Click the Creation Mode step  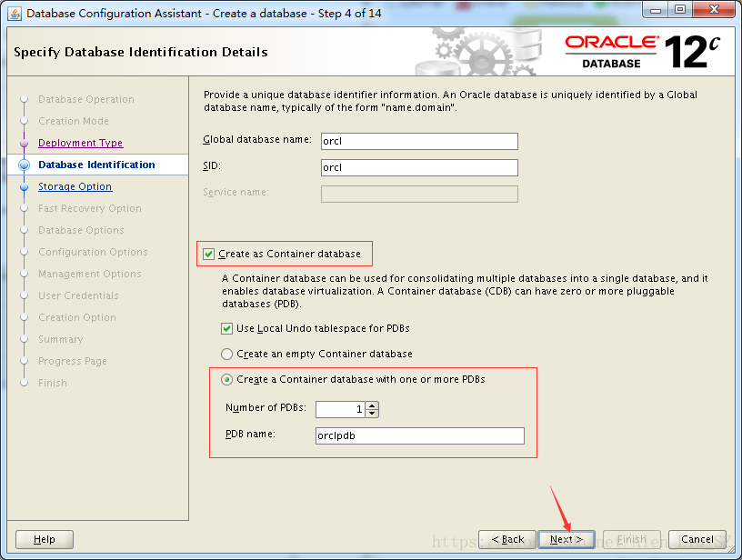click(x=74, y=121)
